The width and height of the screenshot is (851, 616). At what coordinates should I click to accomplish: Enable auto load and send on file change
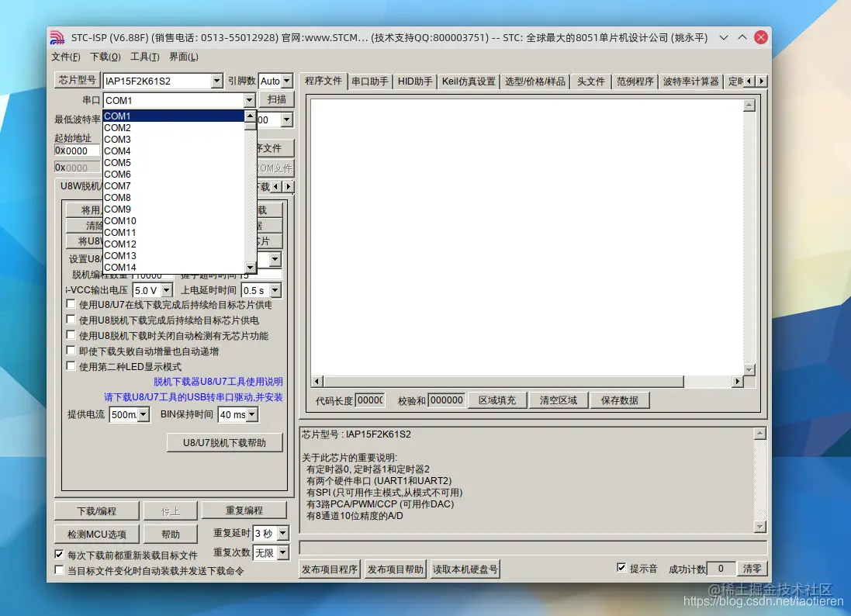(x=59, y=570)
